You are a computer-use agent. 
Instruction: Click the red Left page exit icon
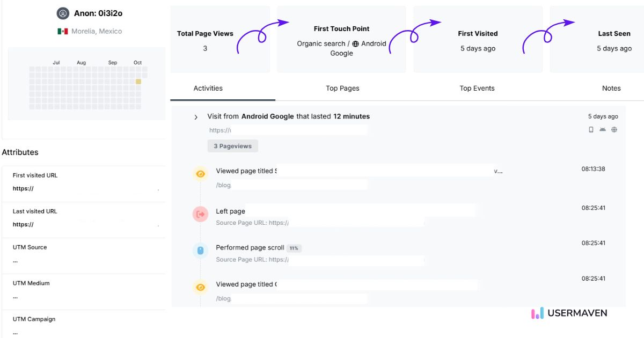coord(200,214)
